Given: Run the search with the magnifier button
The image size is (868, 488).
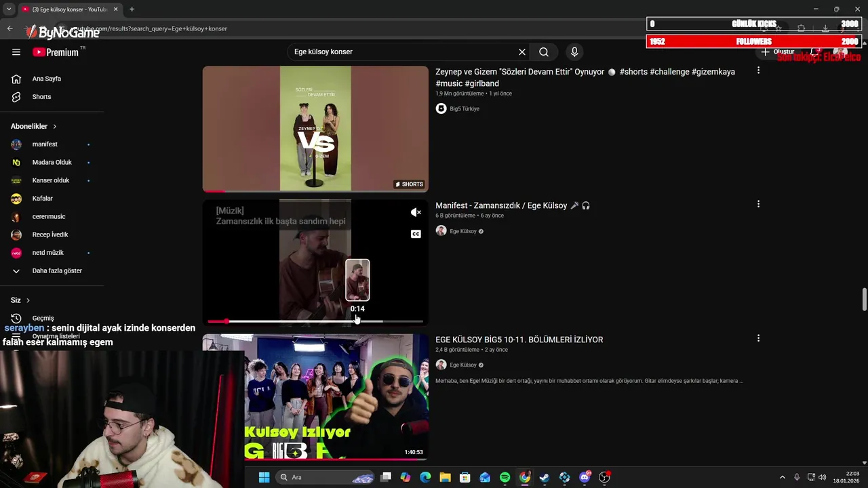Looking at the screenshot, I should coord(544,52).
